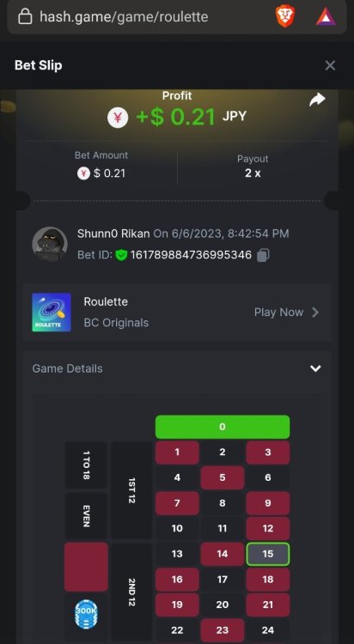
Task: Open Shunn0 Rikan's avatar picture
Action: click(x=50, y=244)
